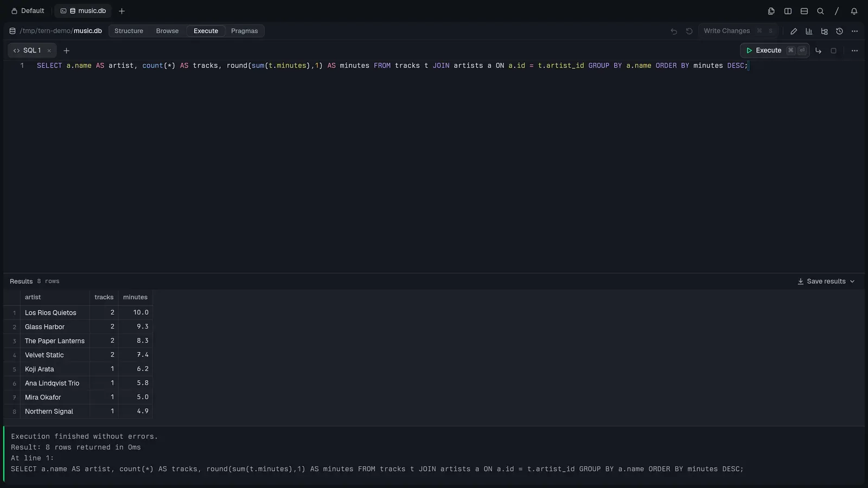
Task: Select the Glass Harbor cell
Action: coord(55,327)
